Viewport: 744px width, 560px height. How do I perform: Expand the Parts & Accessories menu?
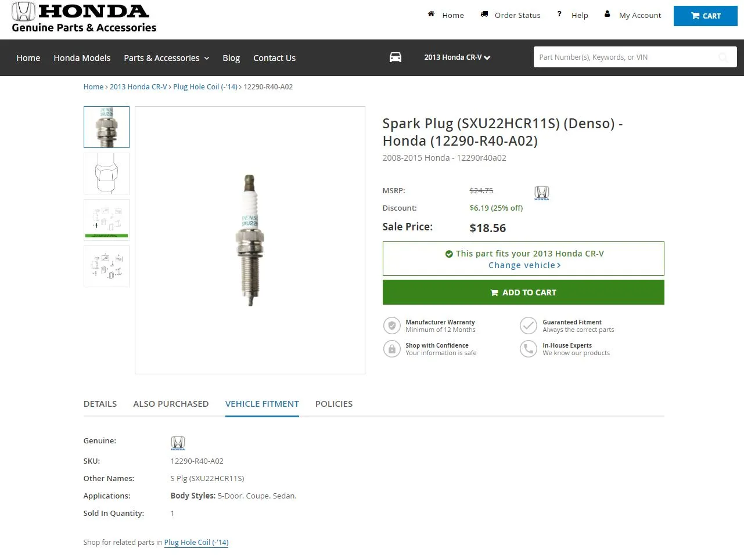coord(166,58)
